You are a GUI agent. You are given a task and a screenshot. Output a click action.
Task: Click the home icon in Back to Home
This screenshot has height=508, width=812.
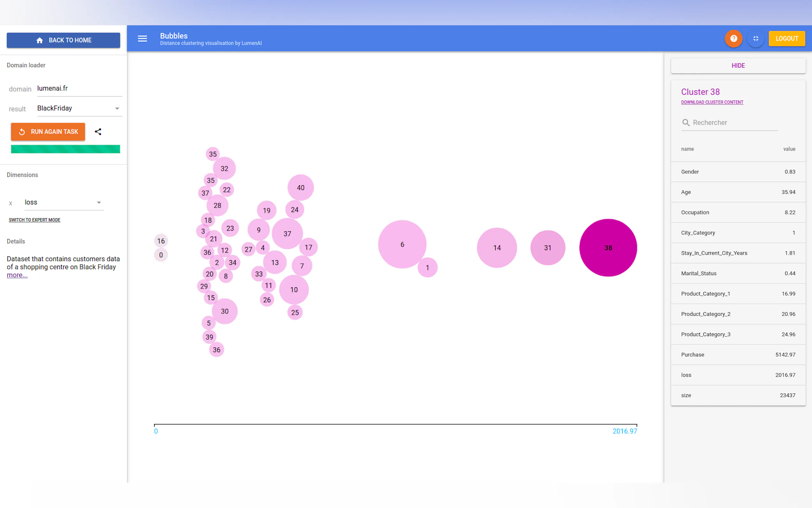[x=40, y=40]
